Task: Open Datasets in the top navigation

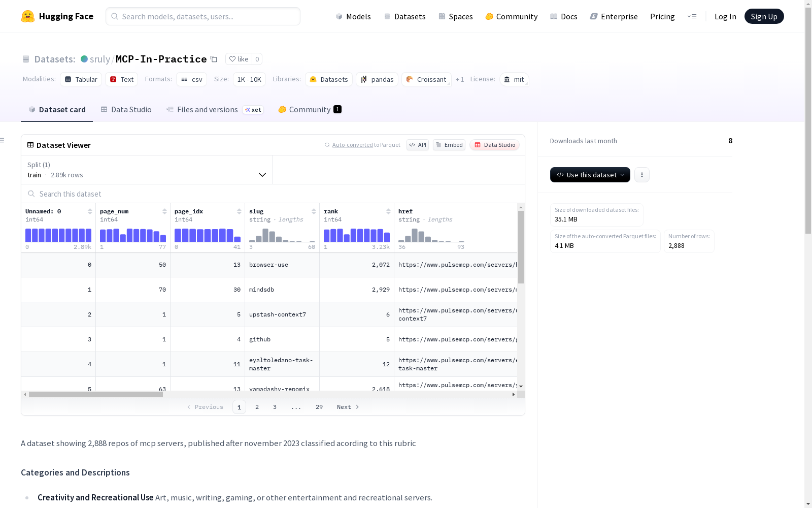Action: tap(404, 16)
